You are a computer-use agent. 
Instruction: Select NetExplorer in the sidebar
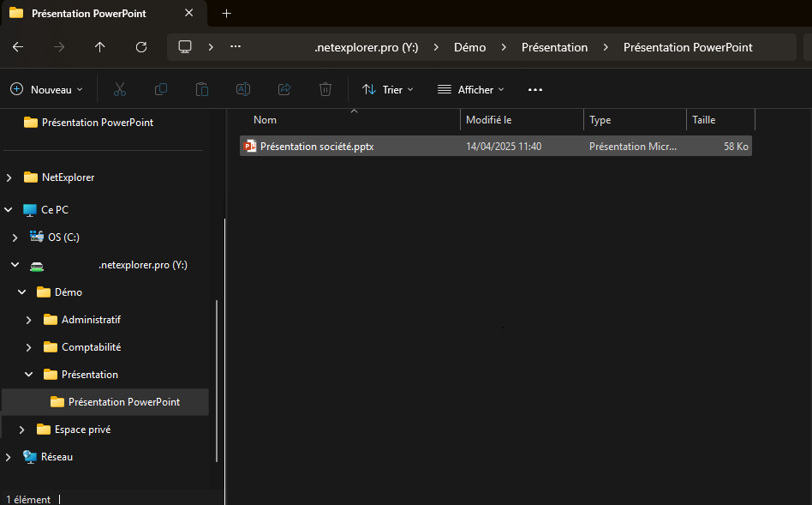click(x=59, y=177)
